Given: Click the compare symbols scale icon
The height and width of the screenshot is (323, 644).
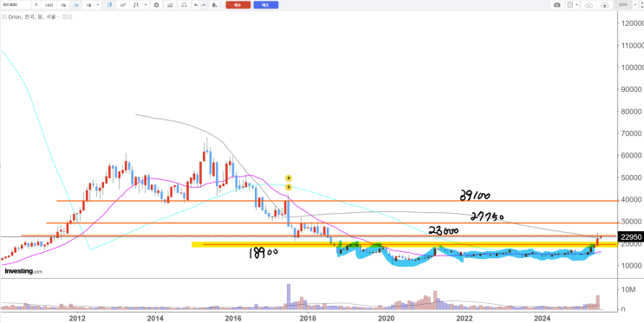Looking at the screenshot, I should pyautogui.click(x=184, y=5).
